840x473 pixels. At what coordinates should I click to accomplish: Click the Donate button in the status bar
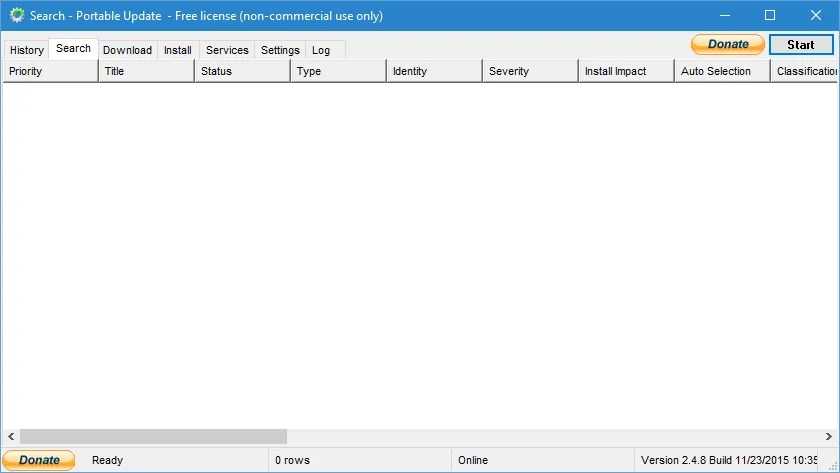[x=39, y=460]
